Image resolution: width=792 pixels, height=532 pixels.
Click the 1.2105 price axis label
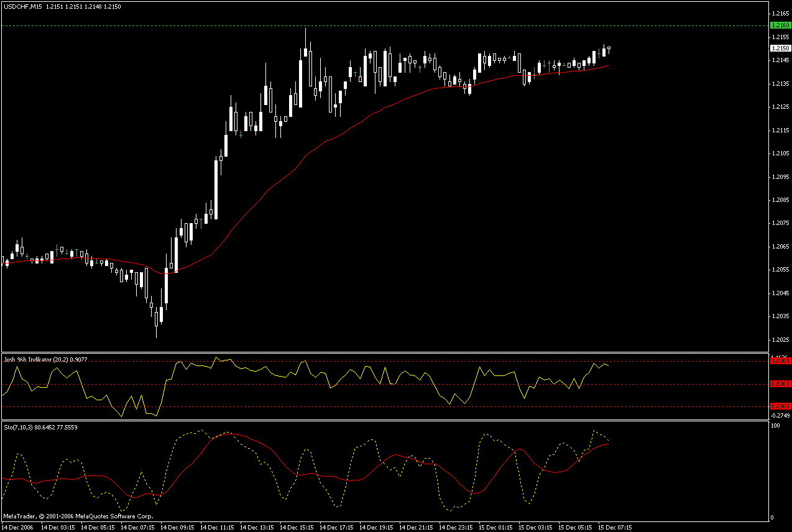click(781, 154)
